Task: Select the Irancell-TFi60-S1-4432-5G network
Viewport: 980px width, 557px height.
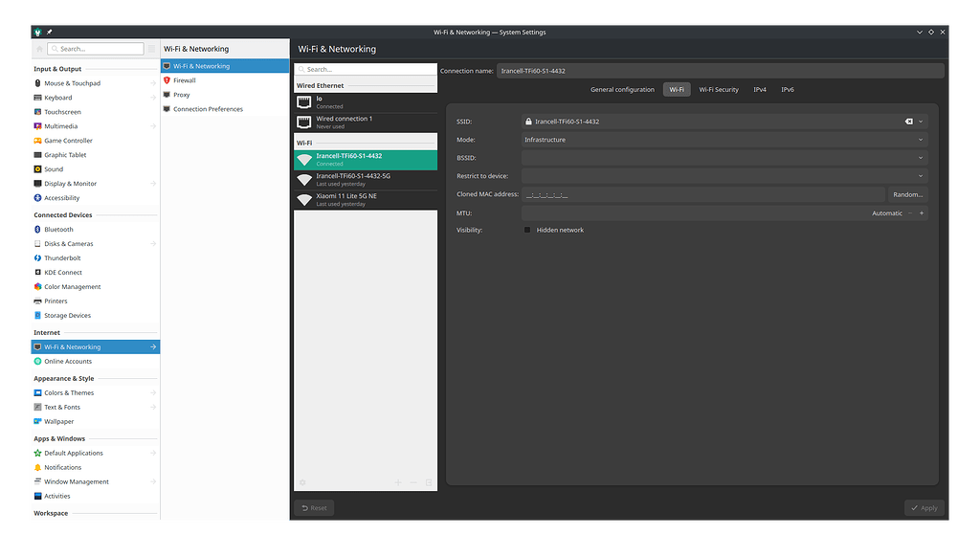Action: 366,180
